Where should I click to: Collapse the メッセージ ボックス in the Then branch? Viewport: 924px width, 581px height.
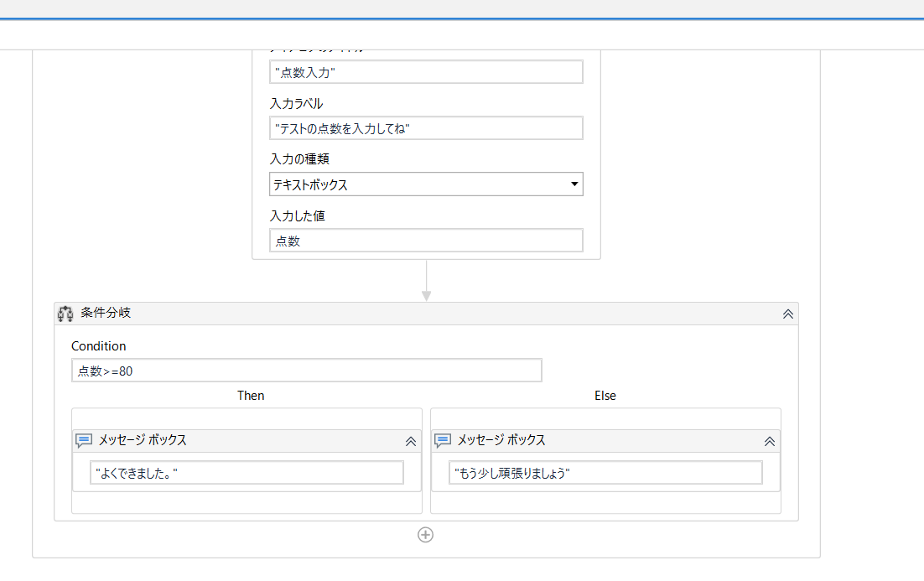[411, 441]
